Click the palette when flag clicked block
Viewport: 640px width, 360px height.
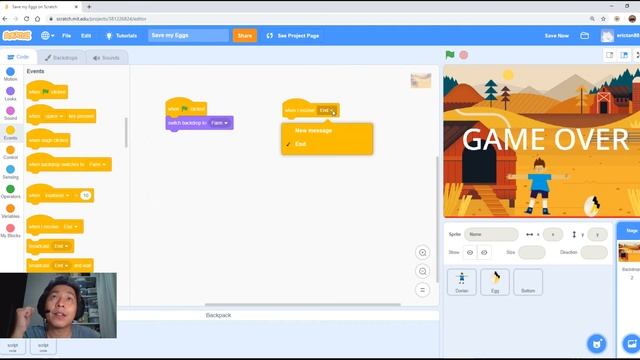click(47, 91)
